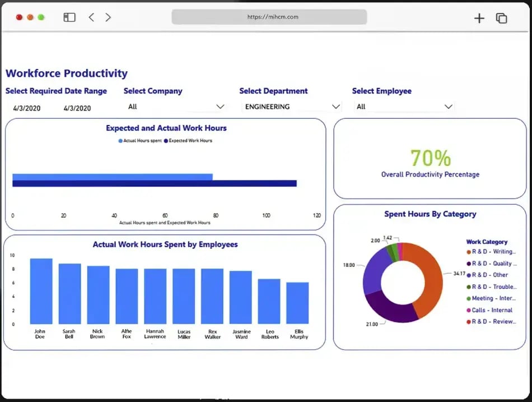Open a new tab with the plus icon
The height and width of the screenshot is (402, 532).
(479, 18)
